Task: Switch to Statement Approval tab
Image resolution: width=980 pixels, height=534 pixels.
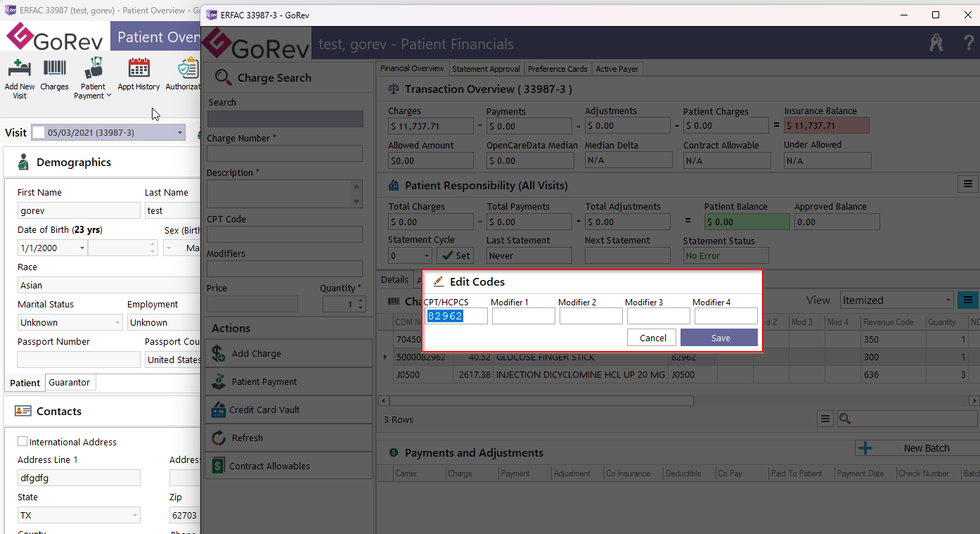Action: [x=486, y=69]
